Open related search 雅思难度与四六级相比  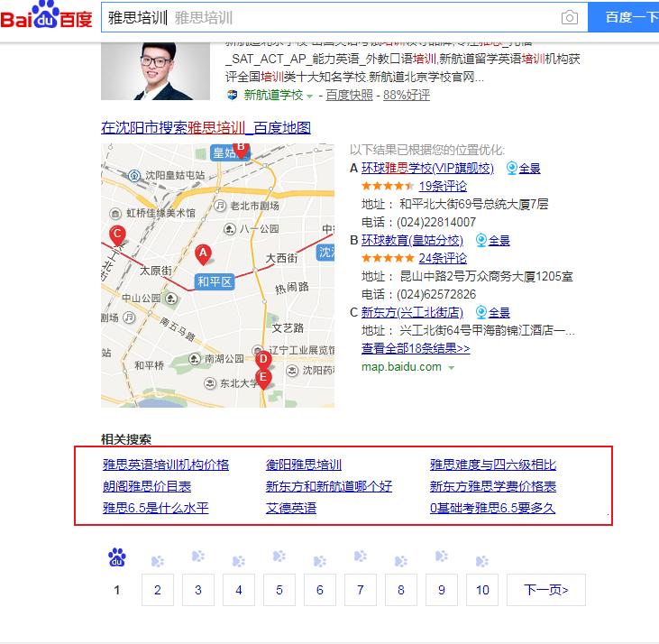click(x=492, y=465)
